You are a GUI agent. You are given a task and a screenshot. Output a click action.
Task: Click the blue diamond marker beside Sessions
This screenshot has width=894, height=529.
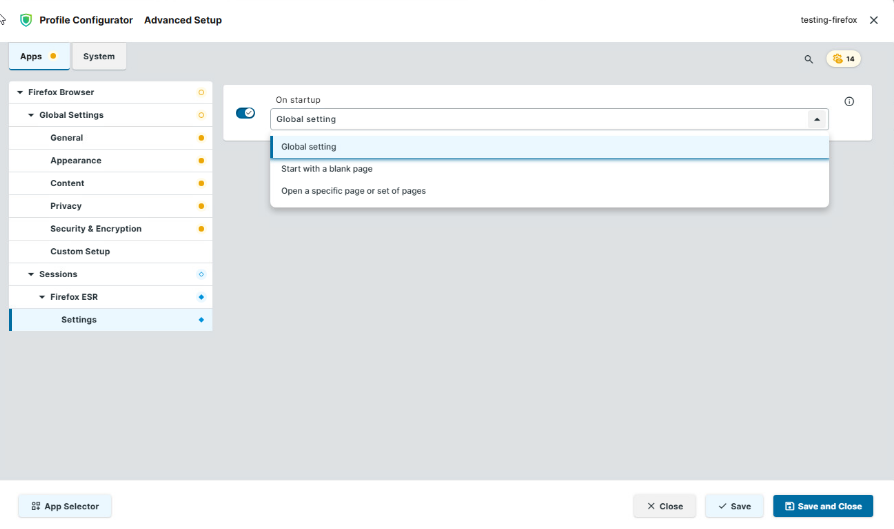201,274
